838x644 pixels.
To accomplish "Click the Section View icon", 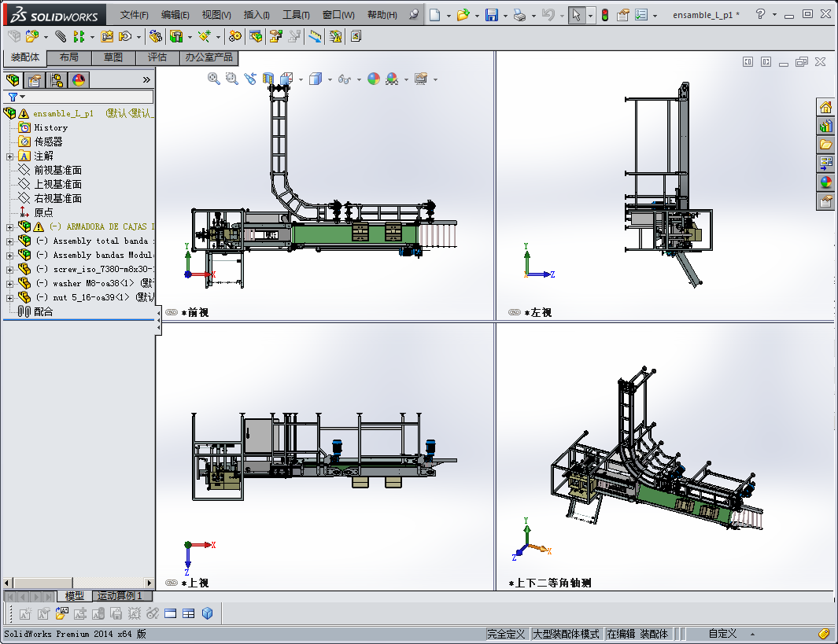I will 268,79.
